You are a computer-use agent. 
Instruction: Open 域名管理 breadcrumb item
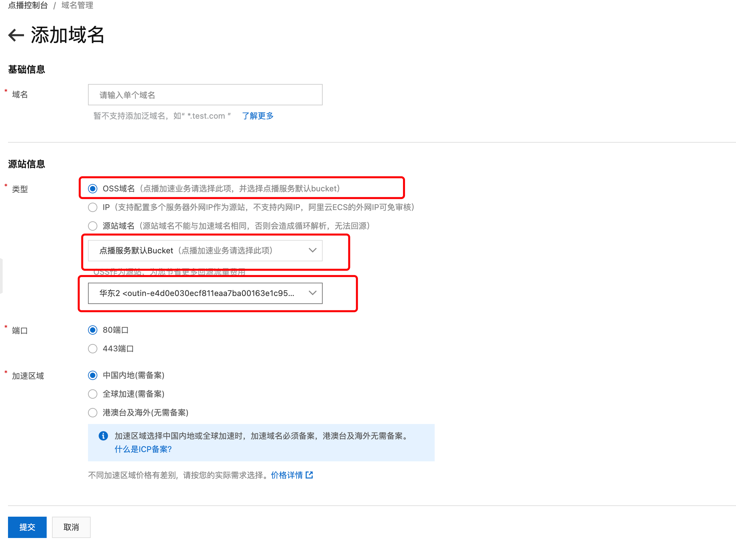click(x=77, y=5)
